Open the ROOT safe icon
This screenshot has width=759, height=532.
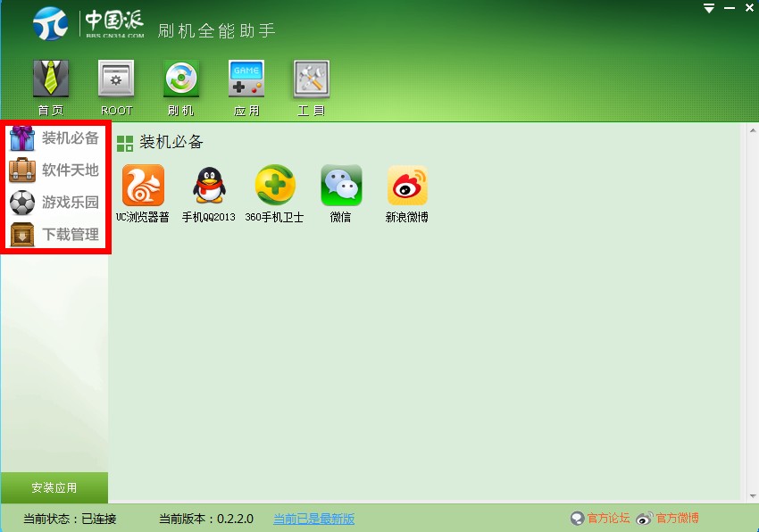116,79
